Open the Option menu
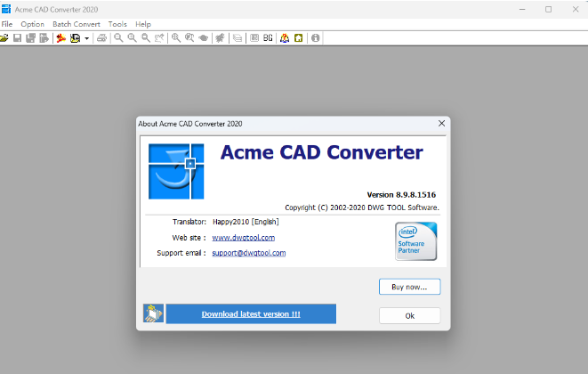588x374 pixels. (32, 24)
